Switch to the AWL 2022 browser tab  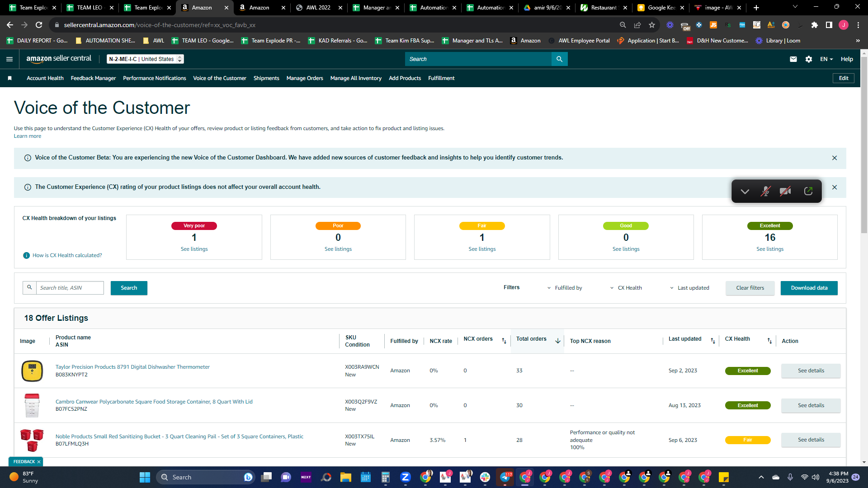(x=318, y=8)
